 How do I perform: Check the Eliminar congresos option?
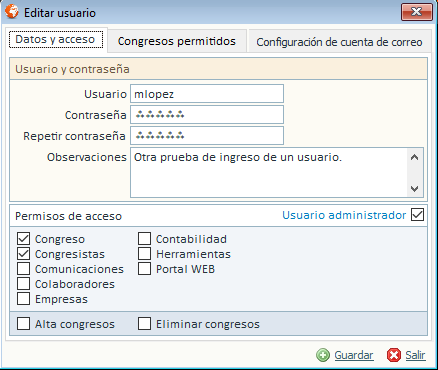pos(144,324)
